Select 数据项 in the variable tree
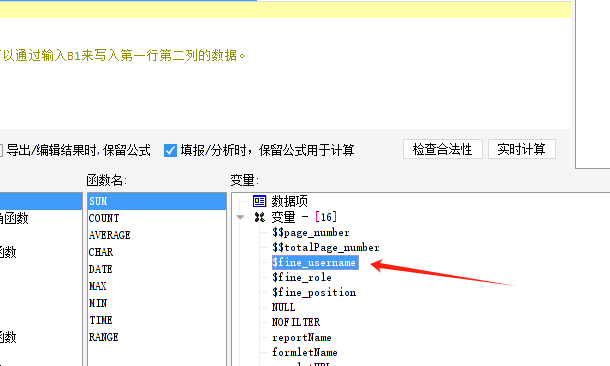610x366 pixels. pyautogui.click(x=289, y=201)
